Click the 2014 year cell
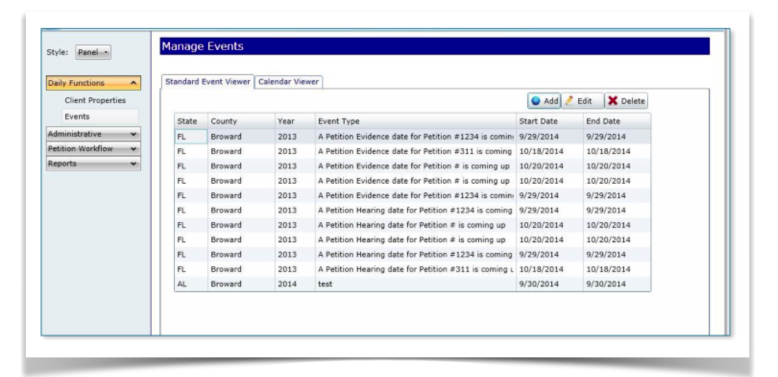Viewport: 778px width, 377px height. (295, 284)
